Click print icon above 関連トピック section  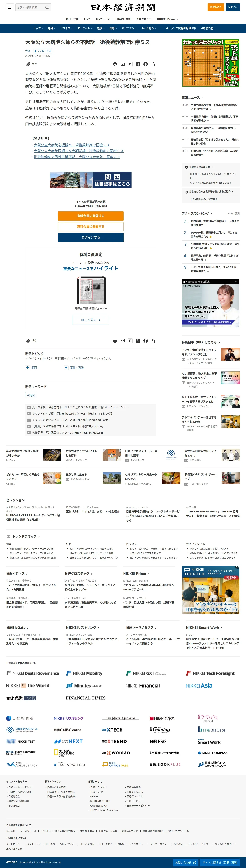[x=115, y=341]
